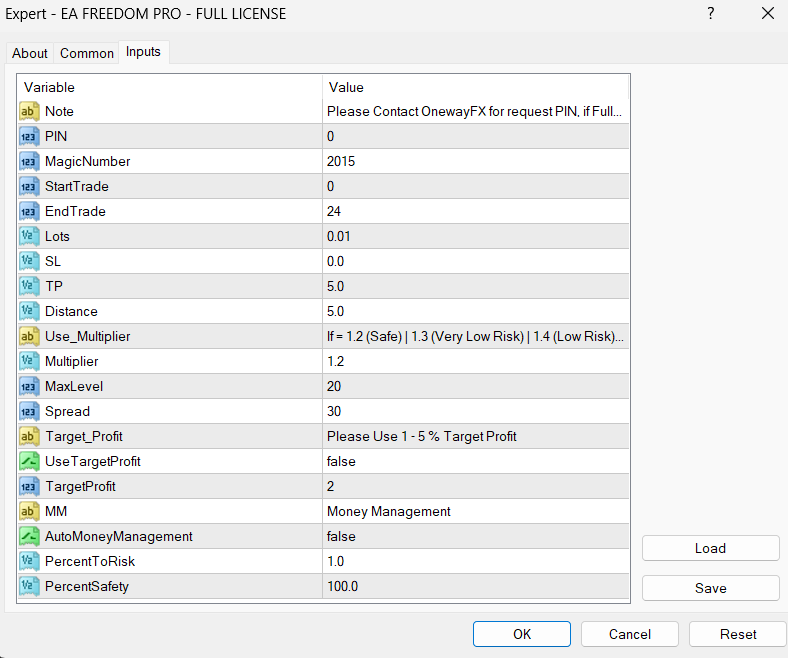This screenshot has height=658, width=788.
Task: Click the integer icon beside Spread
Action: click(29, 411)
